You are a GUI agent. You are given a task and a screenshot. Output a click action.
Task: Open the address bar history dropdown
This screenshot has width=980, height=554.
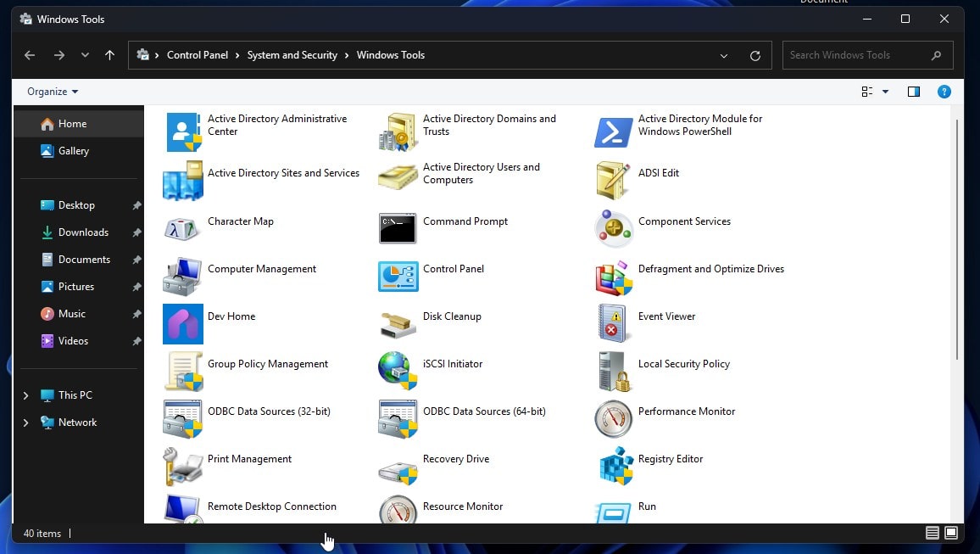click(x=724, y=56)
